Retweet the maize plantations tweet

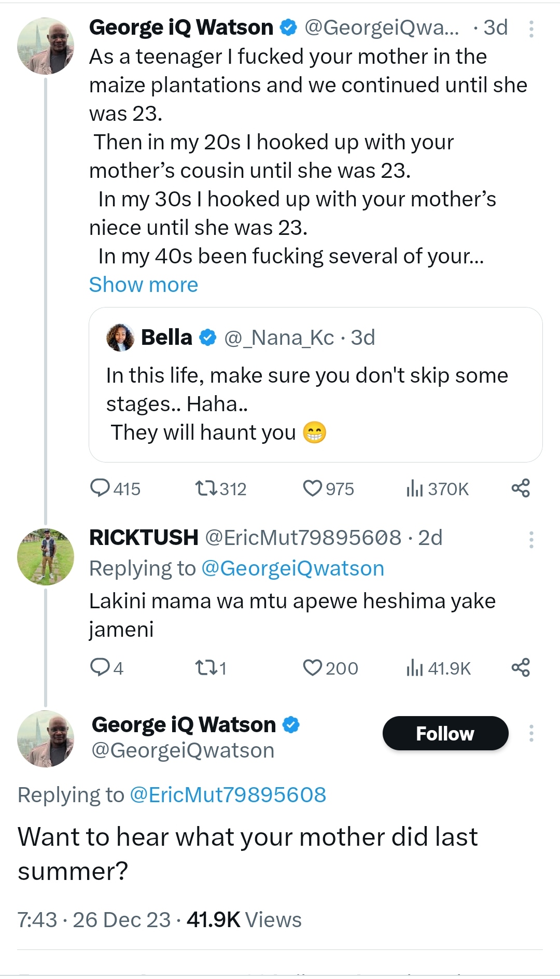click(x=206, y=488)
